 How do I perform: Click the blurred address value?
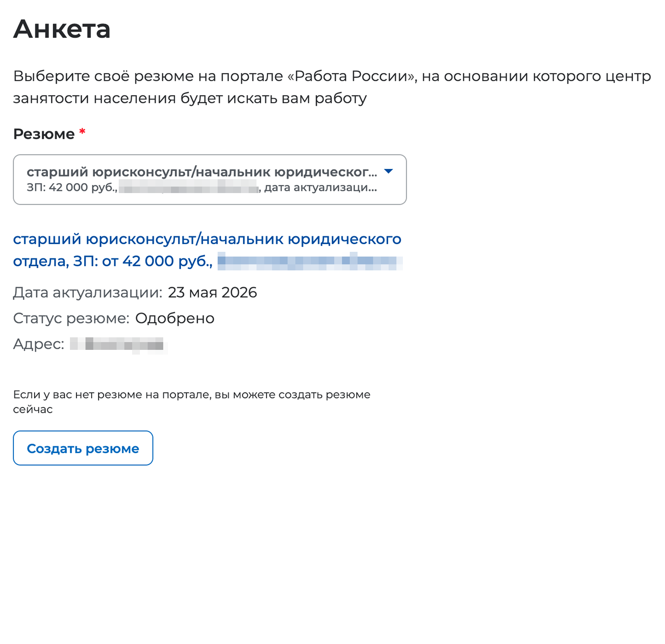click(119, 345)
